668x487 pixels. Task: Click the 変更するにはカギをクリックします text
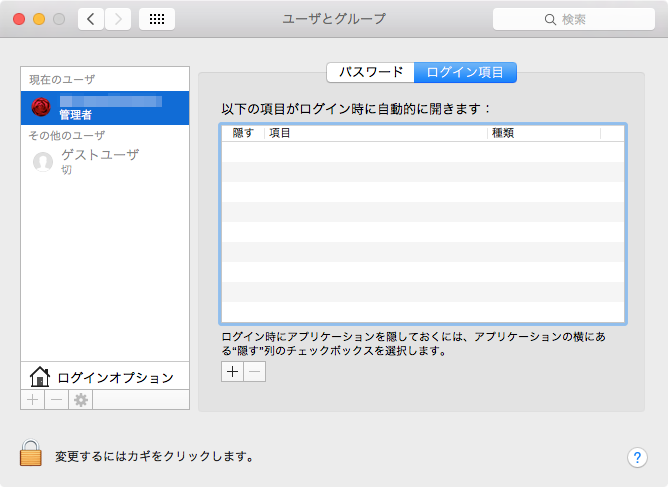point(154,456)
